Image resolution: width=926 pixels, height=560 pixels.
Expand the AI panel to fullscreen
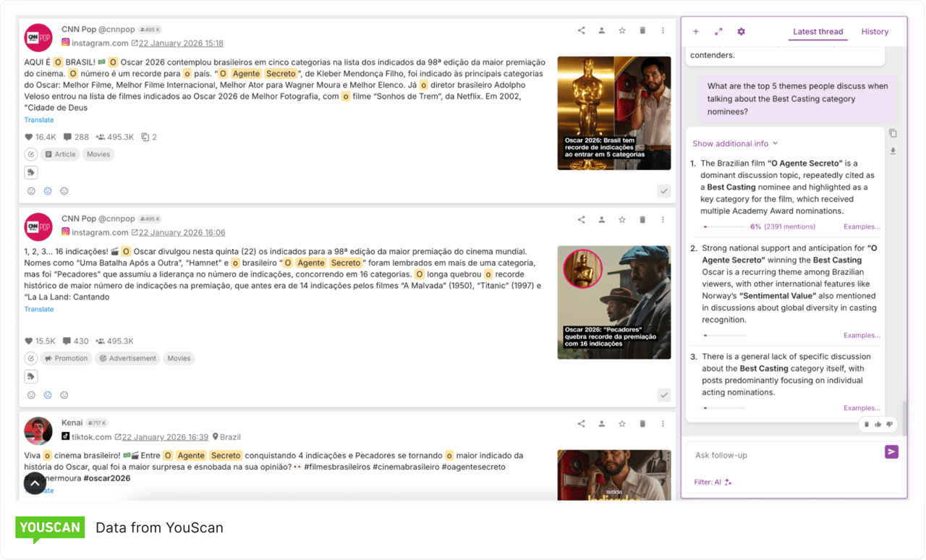(x=718, y=31)
